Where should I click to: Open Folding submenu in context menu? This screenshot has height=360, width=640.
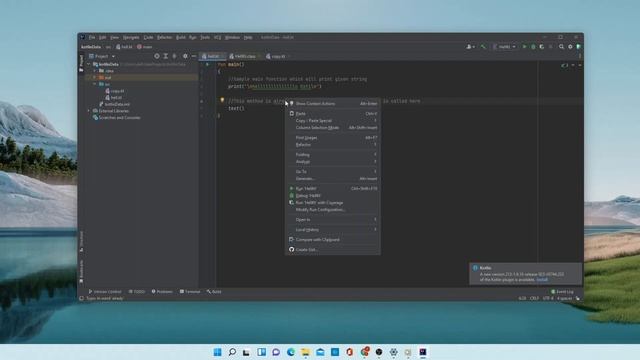(x=333, y=154)
